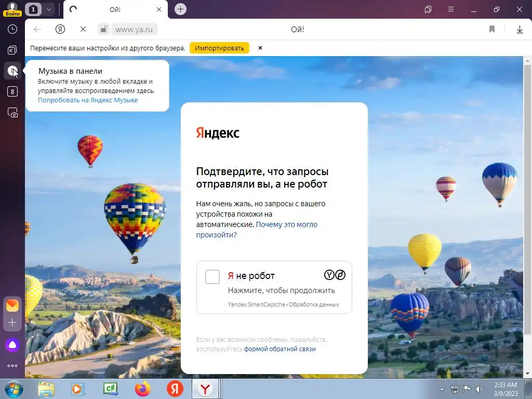Click the SmartCaptcha logo icons
This screenshot has height=399, width=532.
coord(335,275)
